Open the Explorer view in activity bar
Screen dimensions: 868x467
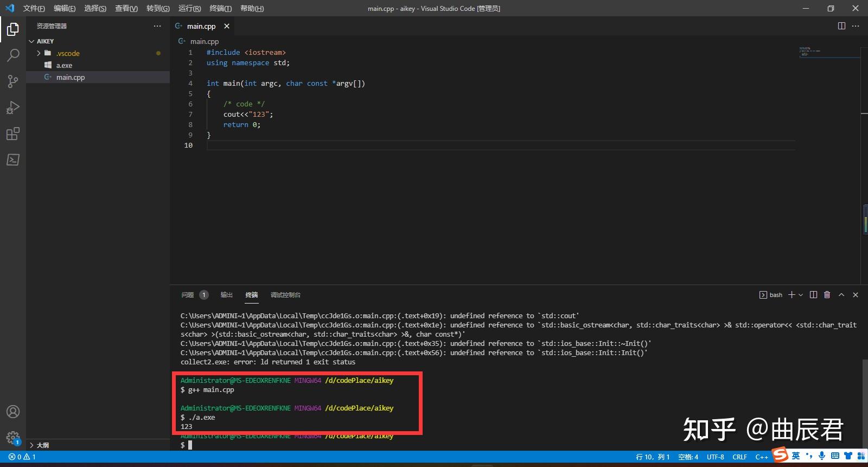[13, 29]
